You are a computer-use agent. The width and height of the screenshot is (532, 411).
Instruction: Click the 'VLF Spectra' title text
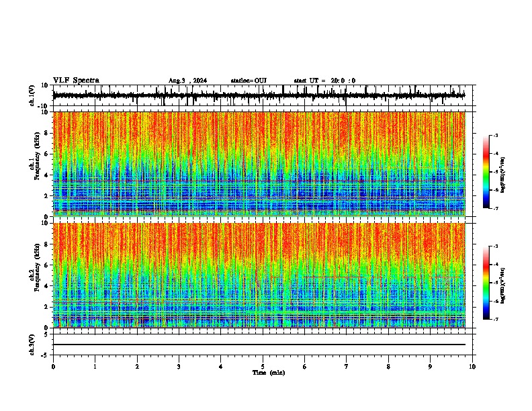[x=76, y=81]
